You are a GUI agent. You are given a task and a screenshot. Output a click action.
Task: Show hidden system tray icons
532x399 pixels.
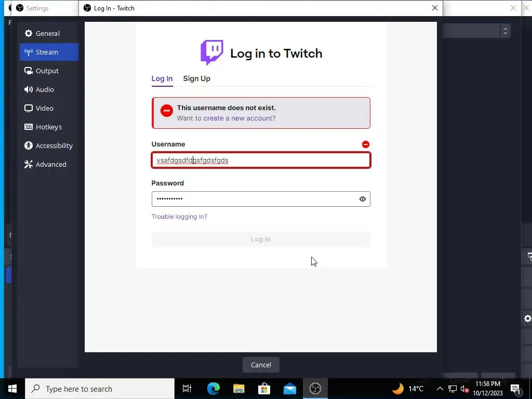[x=440, y=389]
